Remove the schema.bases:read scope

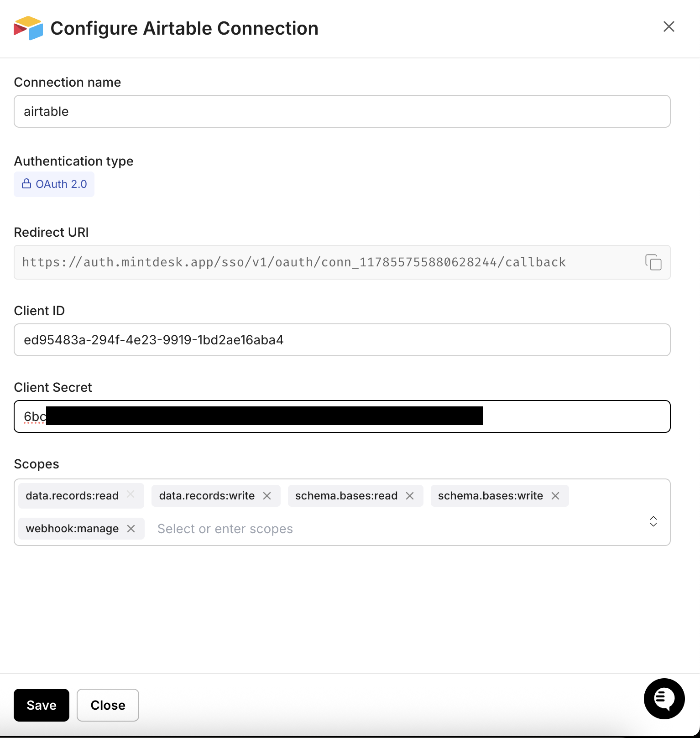tap(410, 496)
